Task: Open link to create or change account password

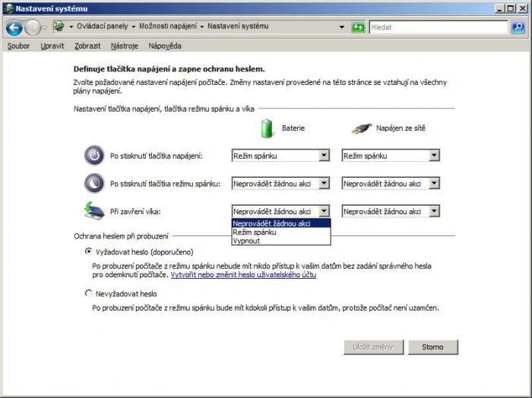Action: click(x=243, y=274)
